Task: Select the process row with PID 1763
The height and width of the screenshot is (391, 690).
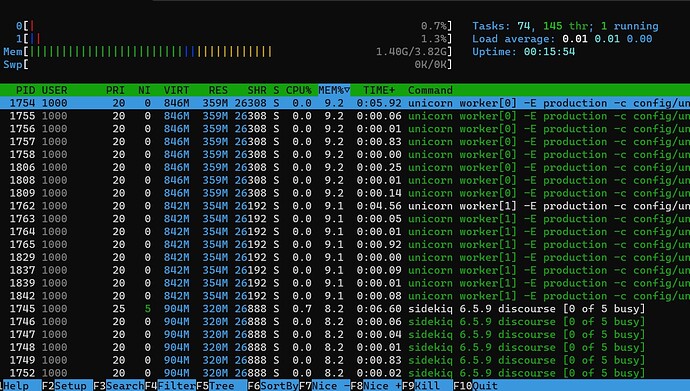Action: (345, 219)
